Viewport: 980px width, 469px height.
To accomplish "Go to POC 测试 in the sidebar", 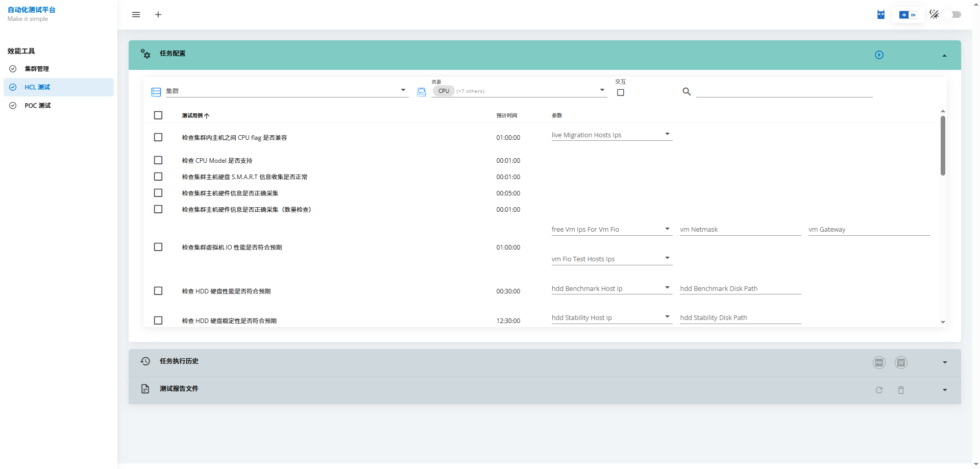I will tap(38, 106).
